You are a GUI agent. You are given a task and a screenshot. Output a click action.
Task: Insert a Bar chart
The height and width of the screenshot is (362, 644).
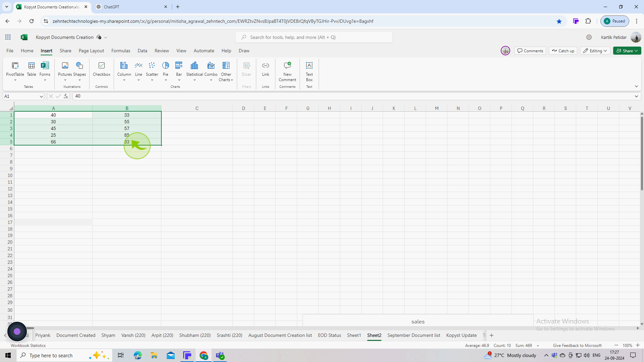pyautogui.click(x=179, y=71)
